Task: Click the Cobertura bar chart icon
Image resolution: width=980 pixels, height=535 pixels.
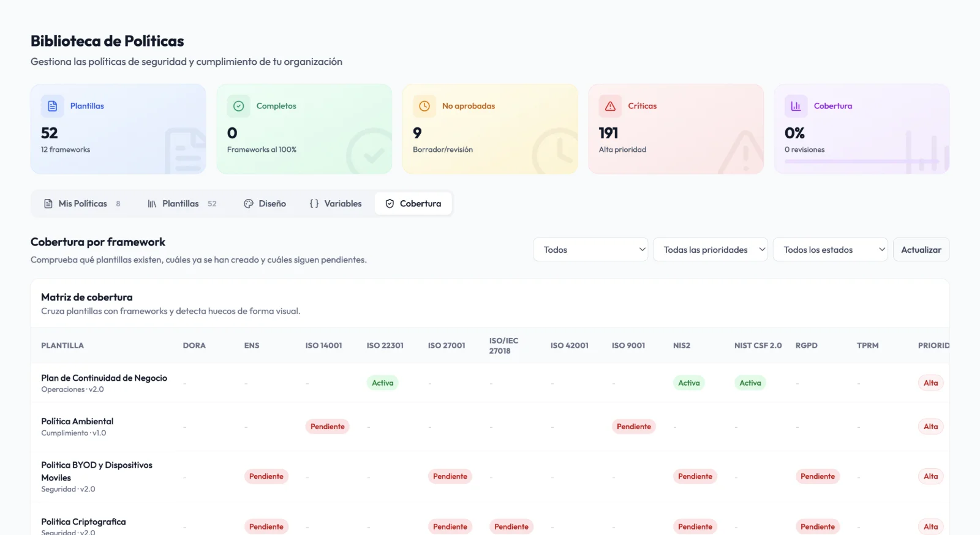Action: point(796,106)
